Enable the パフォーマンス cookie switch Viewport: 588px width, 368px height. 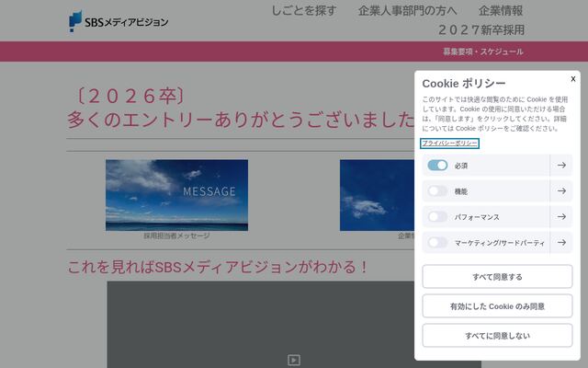[437, 217]
